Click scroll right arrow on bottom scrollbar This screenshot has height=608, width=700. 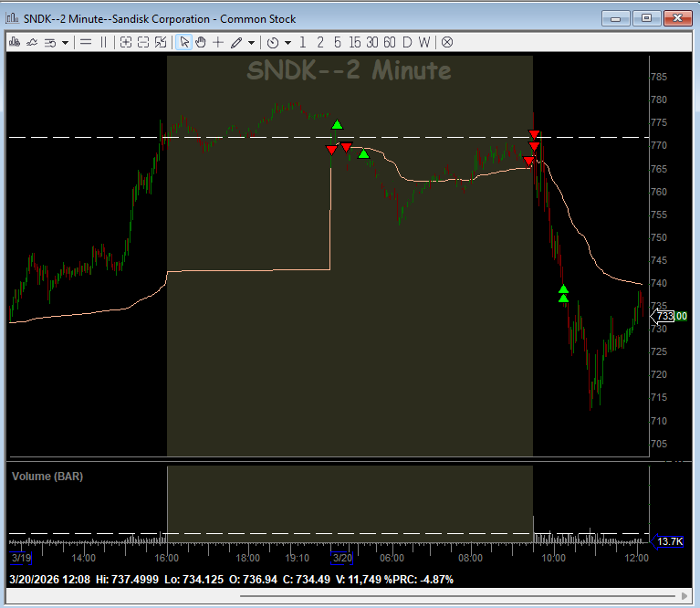[x=684, y=596]
